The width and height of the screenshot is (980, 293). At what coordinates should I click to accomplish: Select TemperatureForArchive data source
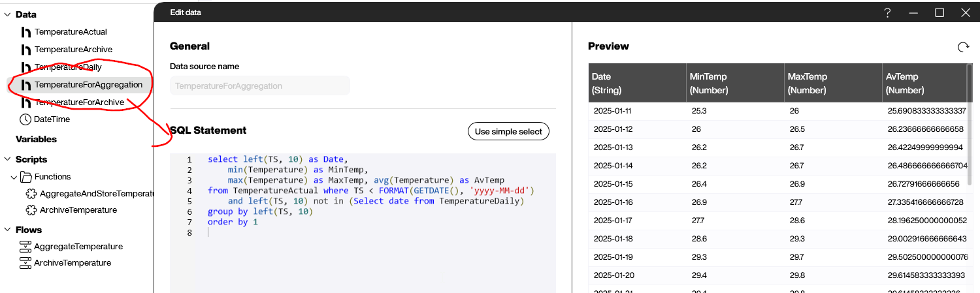click(x=79, y=102)
